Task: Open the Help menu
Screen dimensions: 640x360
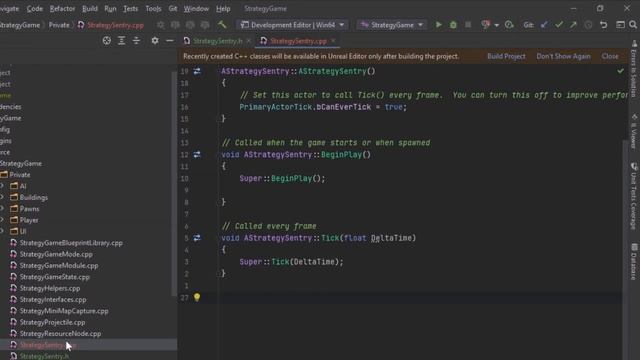Action: tap(223, 9)
